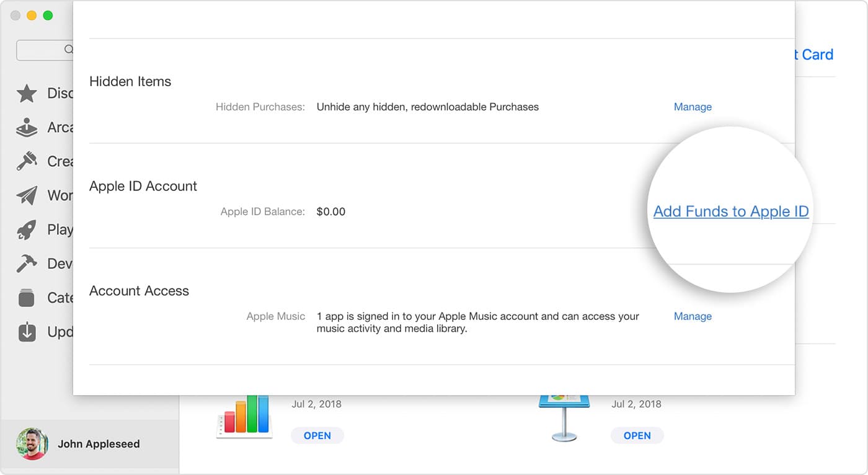Click the Numbers app bar-chart icon
The width and height of the screenshot is (868, 475).
[x=245, y=417]
